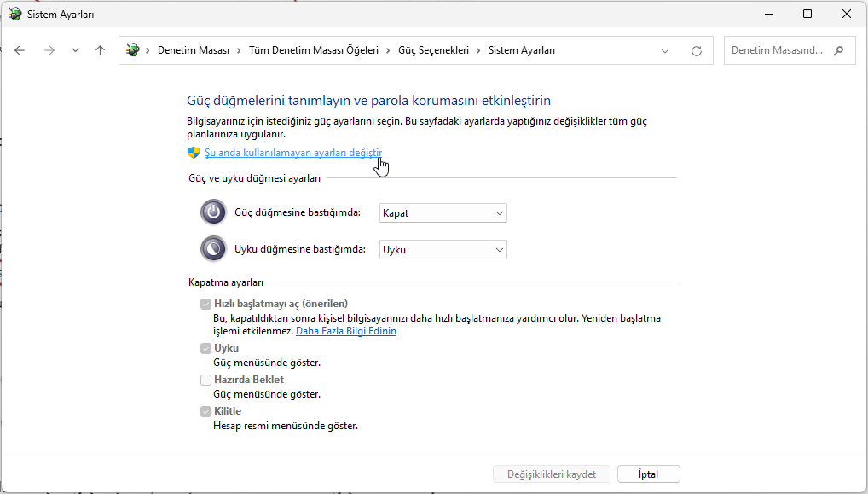868x494 pixels.
Task: Navigate to Güç Seçenekleri breadcrumb
Action: coord(433,50)
